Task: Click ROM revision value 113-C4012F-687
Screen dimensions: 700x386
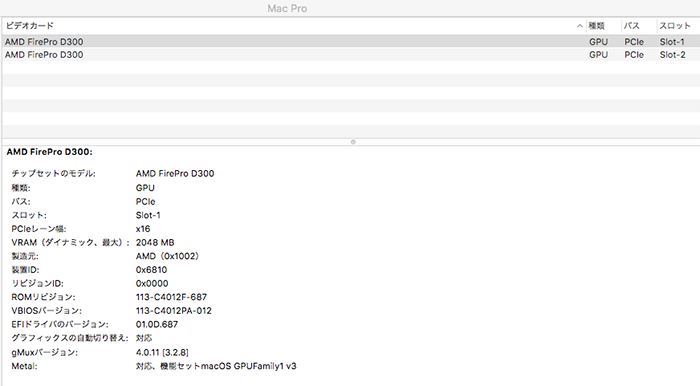Action: pos(171,297)
